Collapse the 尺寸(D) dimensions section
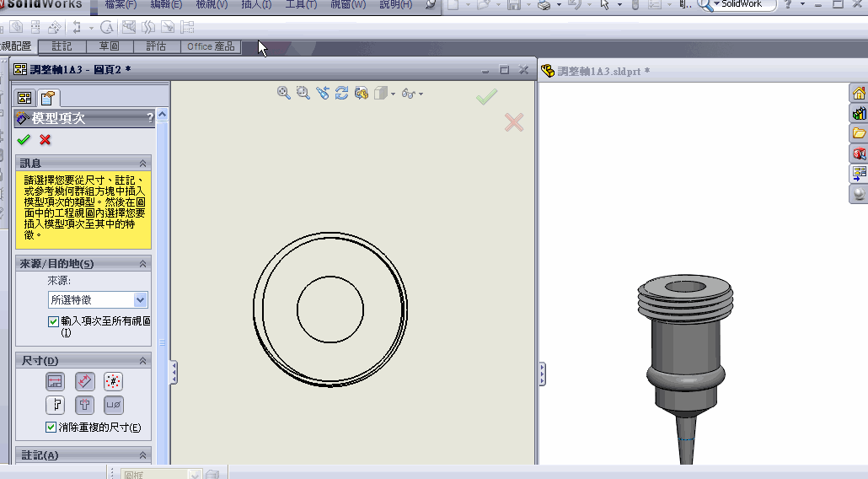868x479 pixels. (x=142, y=360)
